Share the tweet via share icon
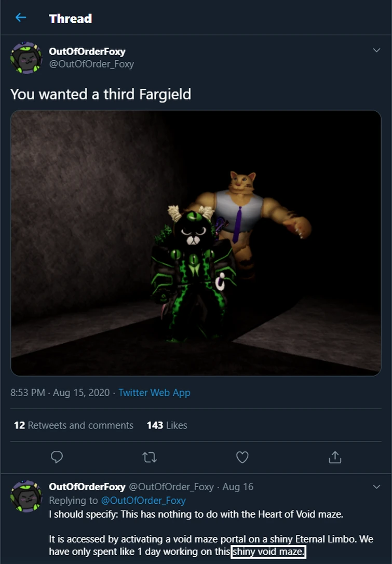 click(x=335, y=457)
